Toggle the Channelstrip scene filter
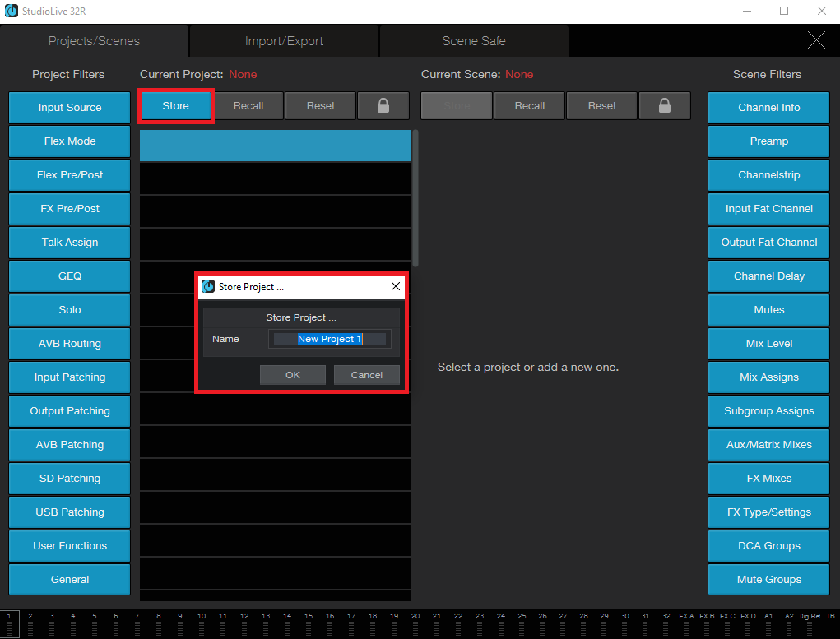This screenshot has height=639, width=840. (768, 175)
